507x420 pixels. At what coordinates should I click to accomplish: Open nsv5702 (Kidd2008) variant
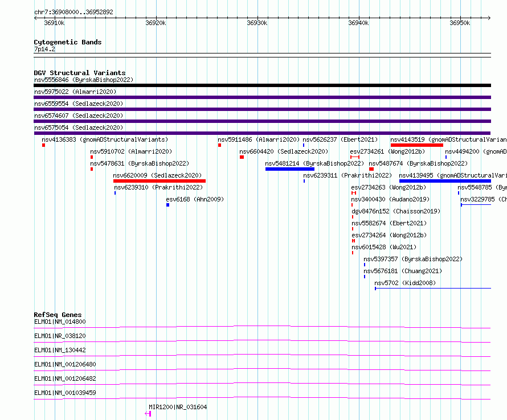click(405, 283)
